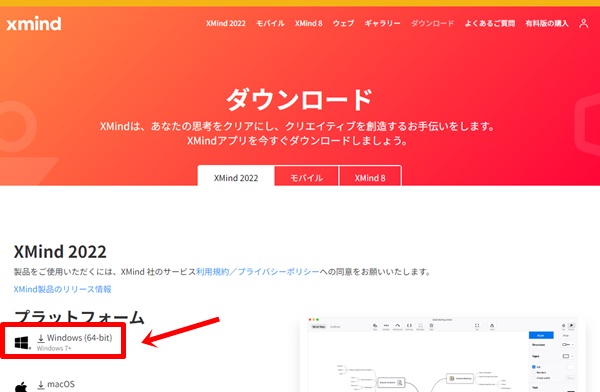Click the Windows 7+ requirement text
The image size is (600, 392).
coord(54,348)
